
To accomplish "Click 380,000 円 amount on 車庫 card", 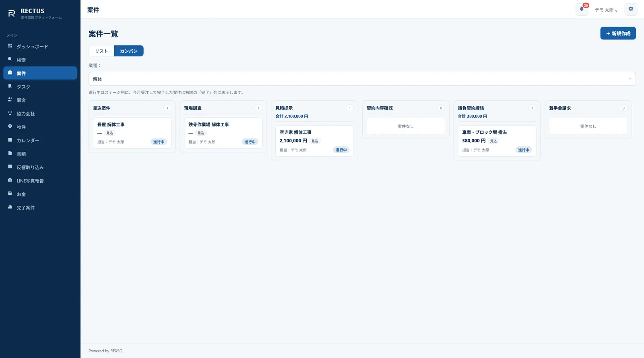I will pos(474,141).
